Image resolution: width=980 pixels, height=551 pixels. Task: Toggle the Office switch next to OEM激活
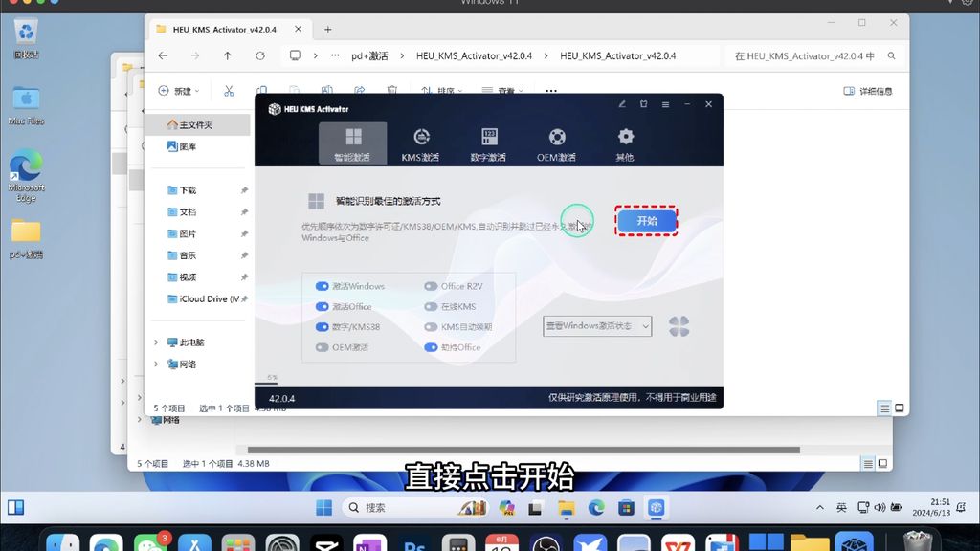click(431, 347)
